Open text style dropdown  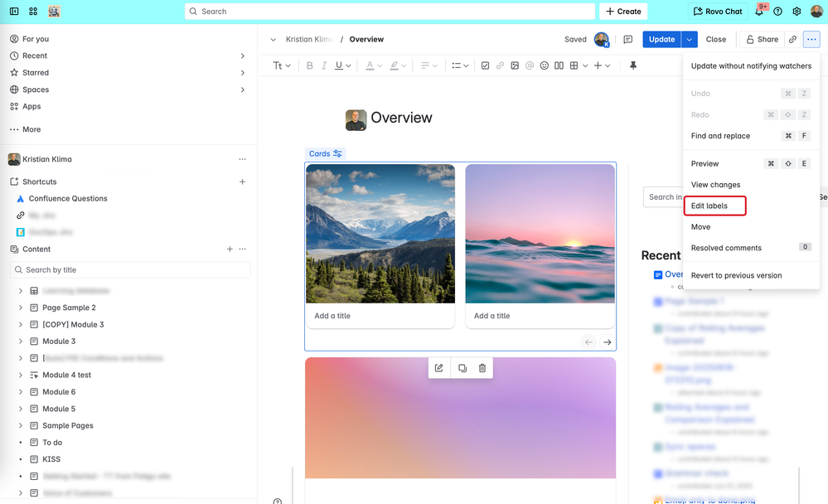pyautogui.click(x=282, y=65)
